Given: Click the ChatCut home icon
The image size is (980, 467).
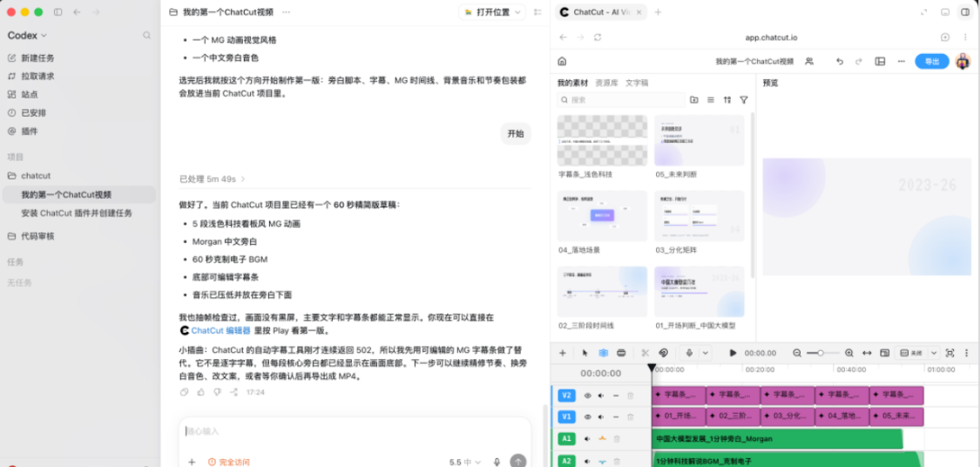Looking at the screenshot, I should click(562, 61).
